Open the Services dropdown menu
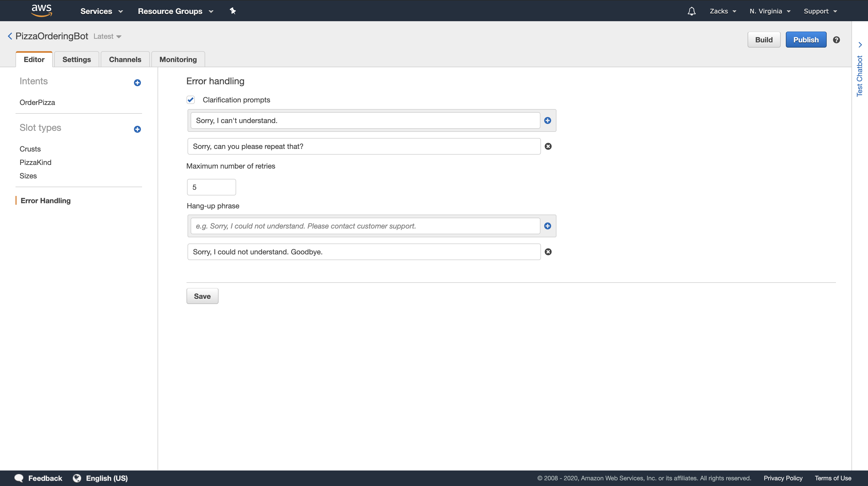This screenshot has width=868, height=486. tap(102, 11)
